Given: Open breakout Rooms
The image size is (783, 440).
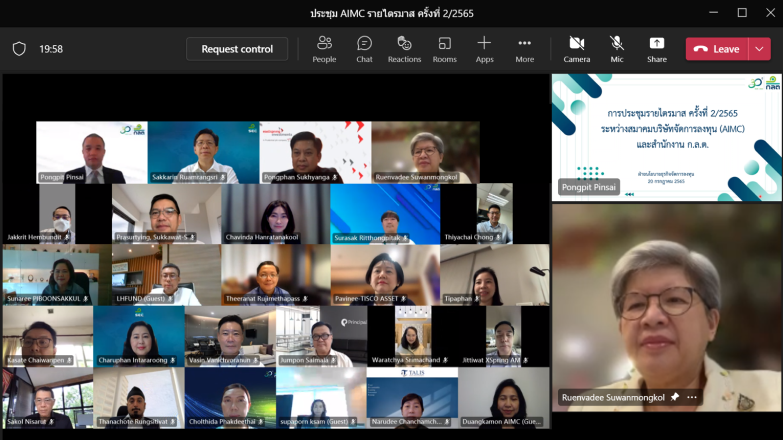Looking at the screenshot, I should (444, 48).
